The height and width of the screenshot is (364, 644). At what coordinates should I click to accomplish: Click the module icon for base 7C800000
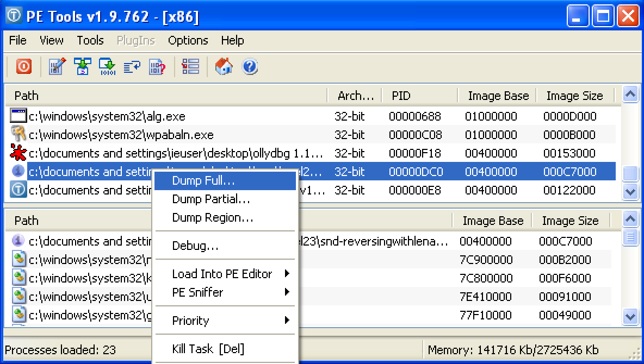(18, 278)
